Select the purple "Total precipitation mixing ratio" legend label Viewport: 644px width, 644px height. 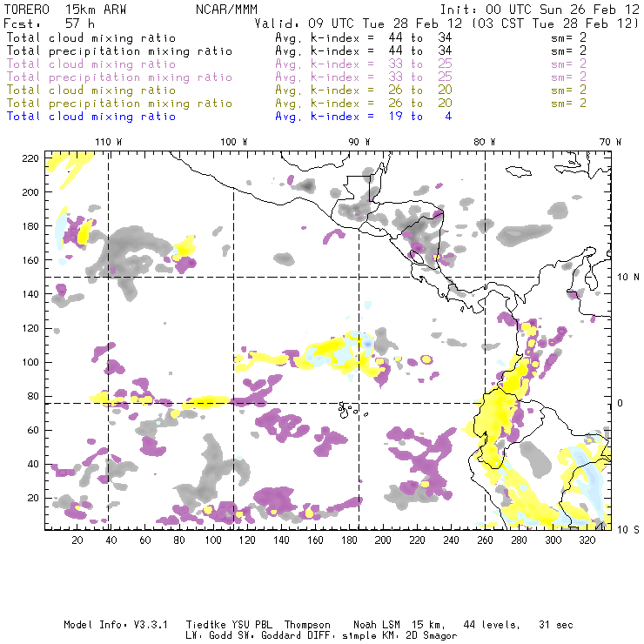pyautogui.click(x=119, y=77)
